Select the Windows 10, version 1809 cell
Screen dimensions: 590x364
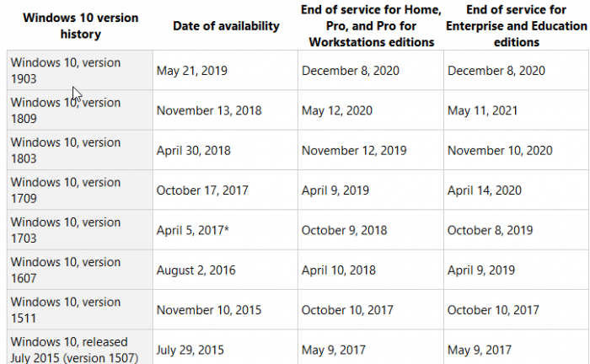pyautogui.click(x=66, y=110)
